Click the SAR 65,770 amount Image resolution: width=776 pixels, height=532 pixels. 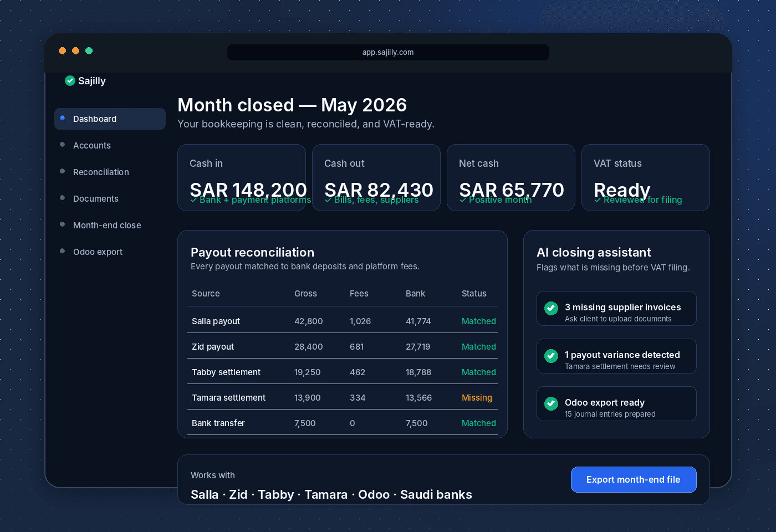click(x=512, y=190)
